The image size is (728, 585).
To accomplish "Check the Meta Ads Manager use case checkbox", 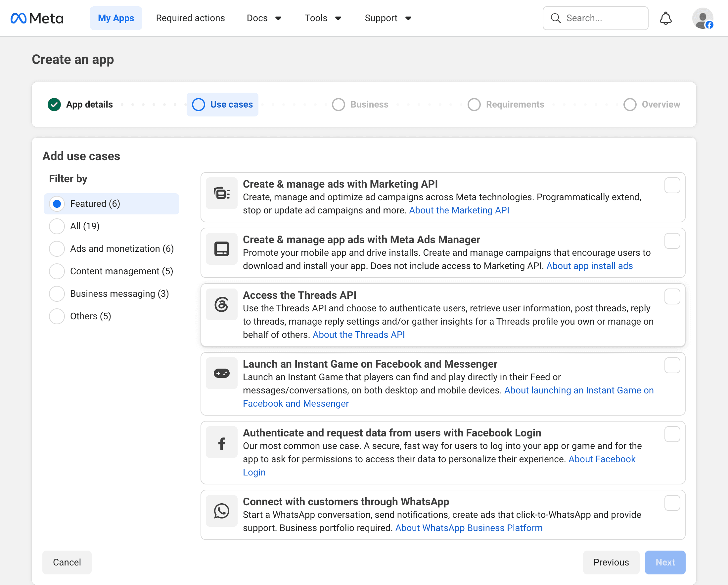I will 672,241.
